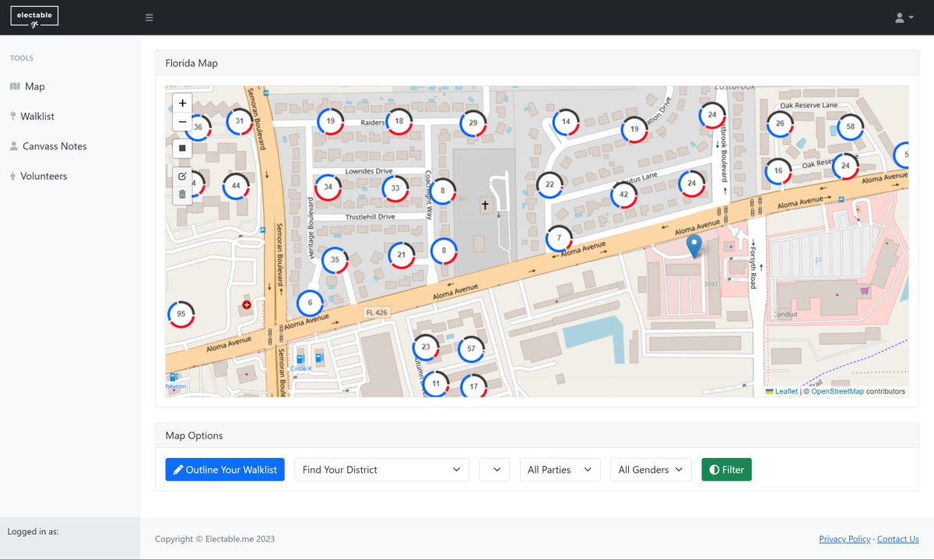Screen dimensions: 934x560
Task: Click the FL 426 road shield label
Action: [376, 313]
